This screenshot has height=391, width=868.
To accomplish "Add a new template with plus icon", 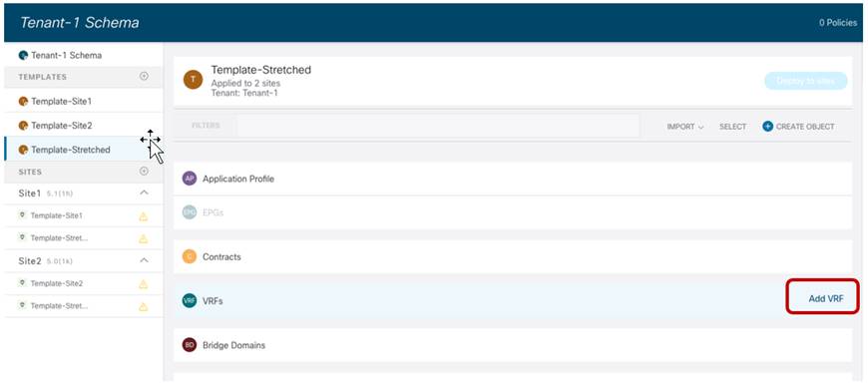I will tap(144, 77).
